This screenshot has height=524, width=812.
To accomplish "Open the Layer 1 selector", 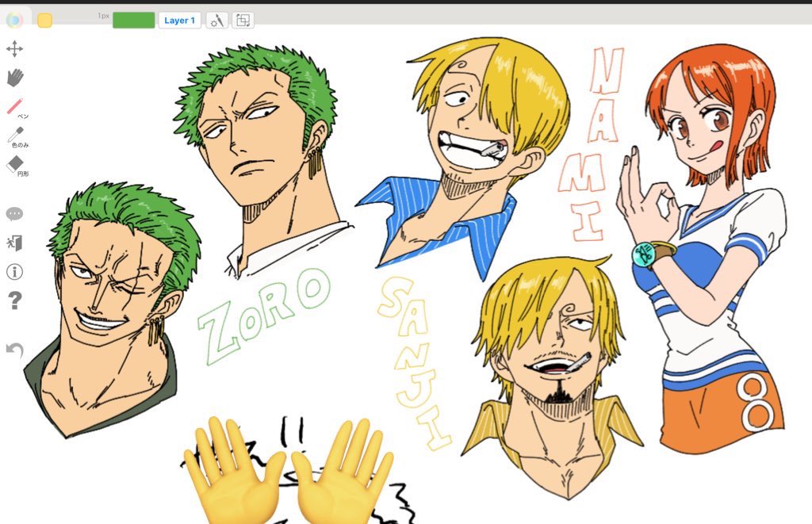I will (x=180, y=20).
